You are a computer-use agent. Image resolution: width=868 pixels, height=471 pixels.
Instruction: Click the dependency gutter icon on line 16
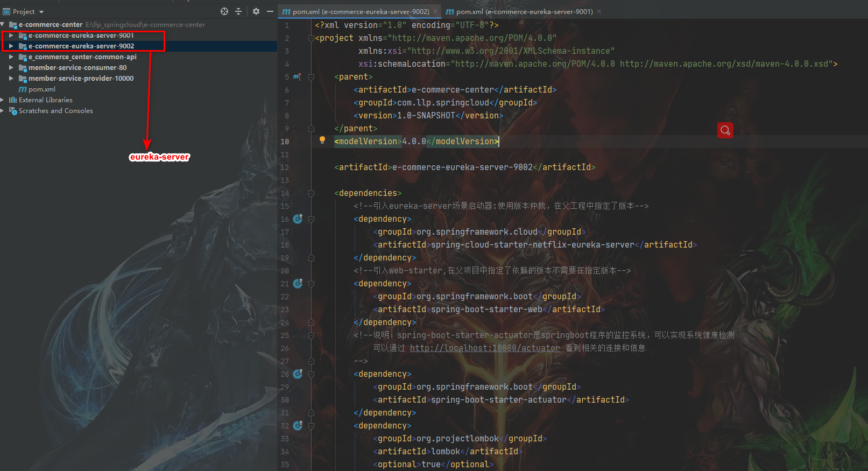click(298, 219)
